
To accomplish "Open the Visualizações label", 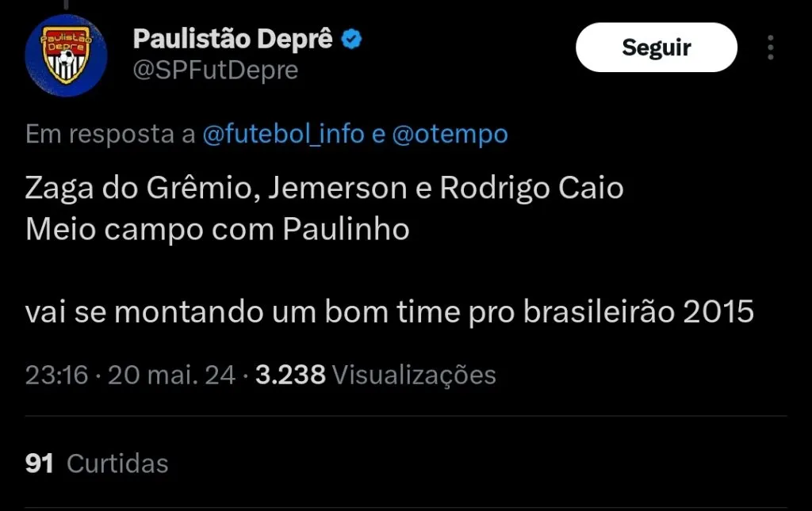I will 413,375.
